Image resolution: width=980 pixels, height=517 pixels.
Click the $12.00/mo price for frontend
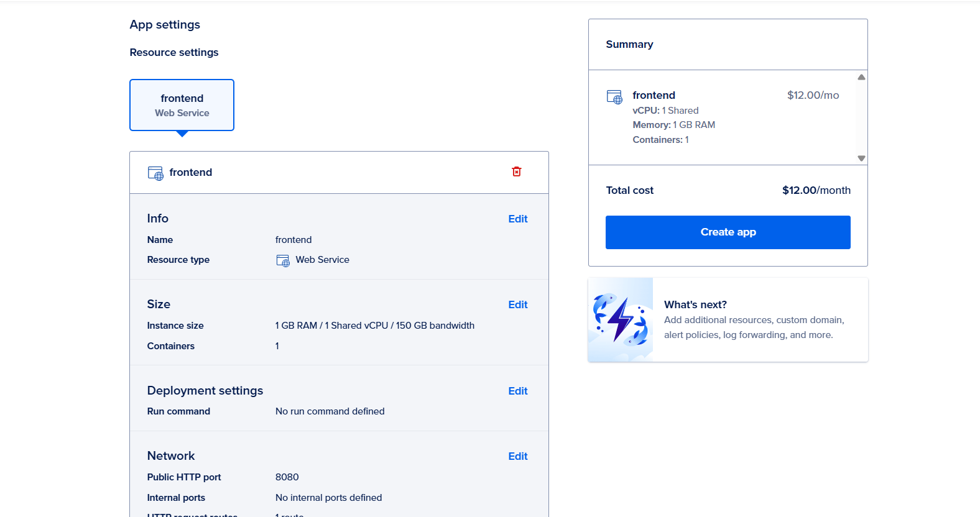(813, 95)
